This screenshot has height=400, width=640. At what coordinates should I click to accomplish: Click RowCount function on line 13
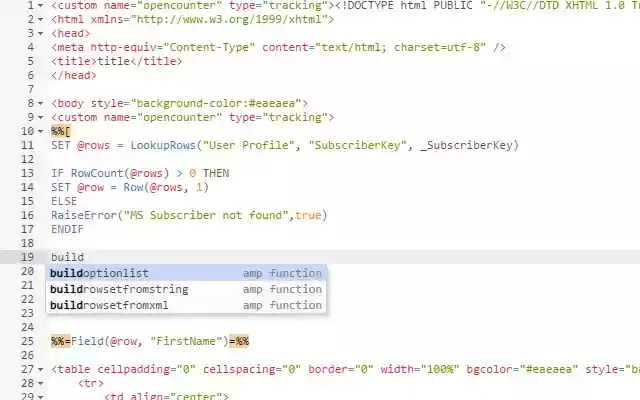pos(97,173)
